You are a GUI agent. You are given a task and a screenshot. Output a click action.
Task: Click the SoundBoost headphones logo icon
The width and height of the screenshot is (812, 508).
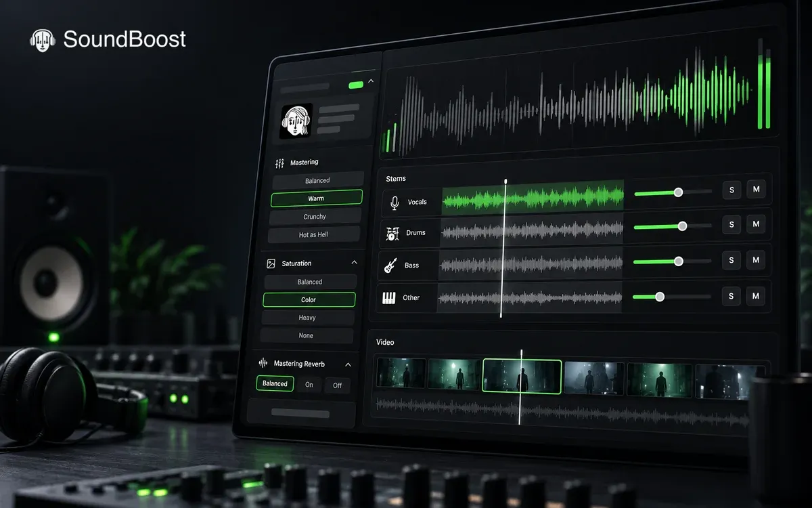click(x=43, y=40)
